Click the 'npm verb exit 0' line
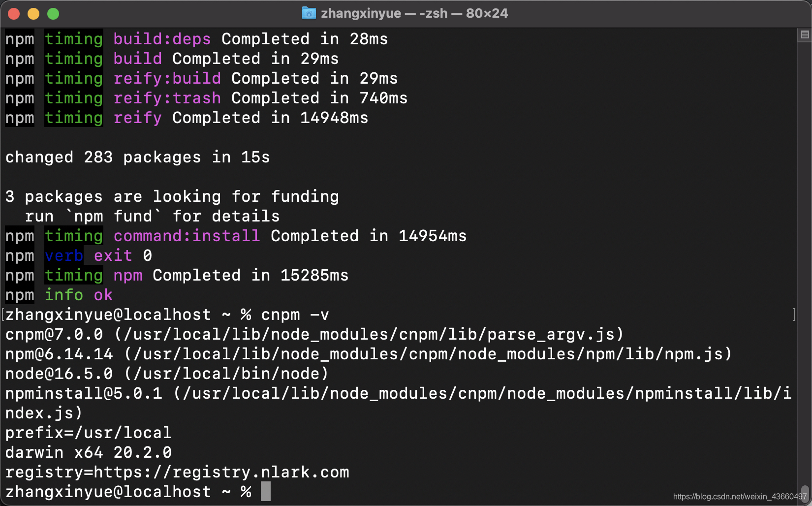This screenshot has height=506, width=812. (78, 255)
